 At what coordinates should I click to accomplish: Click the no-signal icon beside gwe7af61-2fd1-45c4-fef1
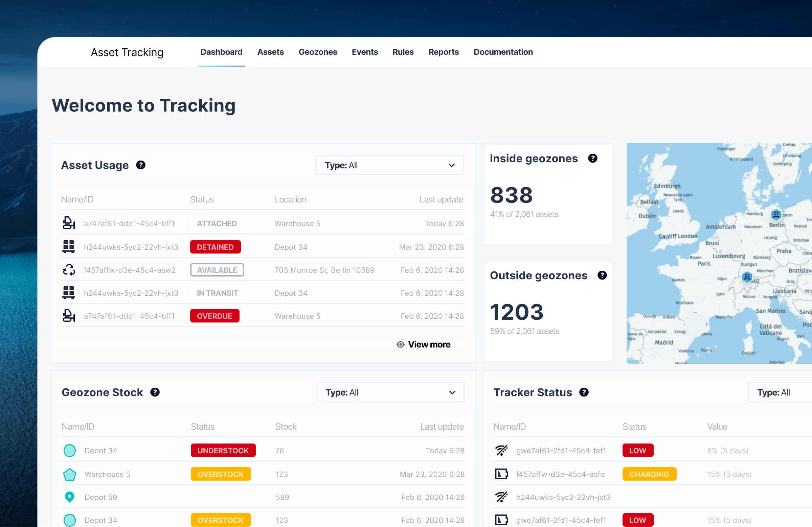click(x=501, y=450)
